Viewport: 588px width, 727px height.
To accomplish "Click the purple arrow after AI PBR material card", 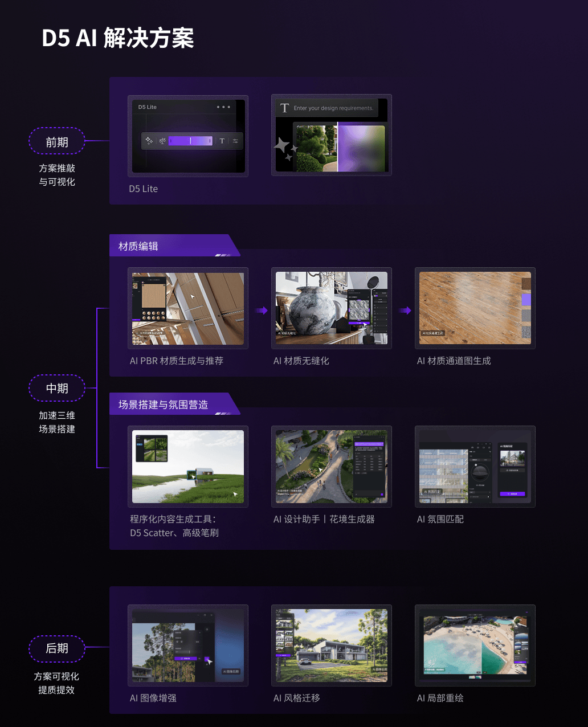I will click(262, 311).
